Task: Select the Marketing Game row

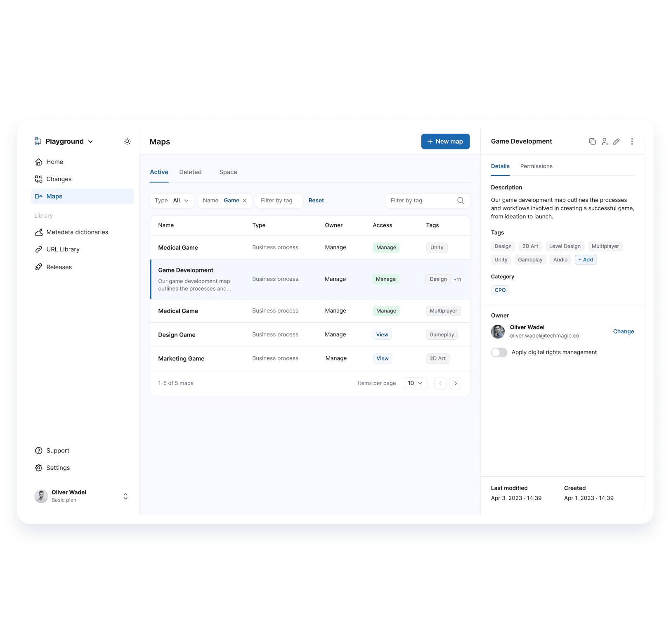Action: pos(310,358)
